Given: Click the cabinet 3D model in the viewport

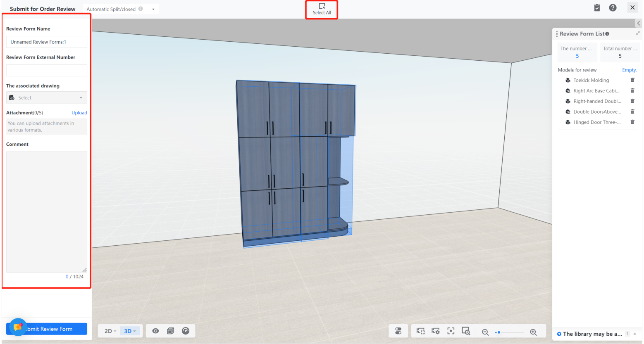Looking at the screenshot, I should (x=296, y=164).
